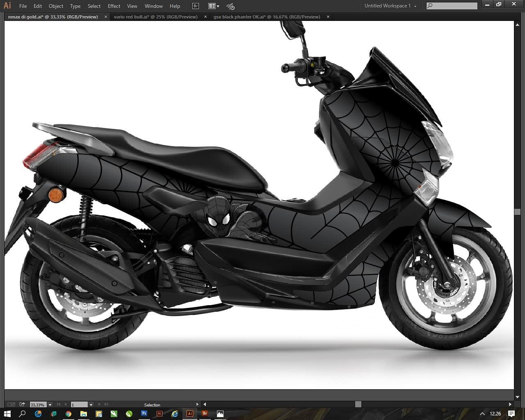The image size is (525, 420).
Task: Click the active Illustrator taskbar icon
Action: tap(190, 414)
